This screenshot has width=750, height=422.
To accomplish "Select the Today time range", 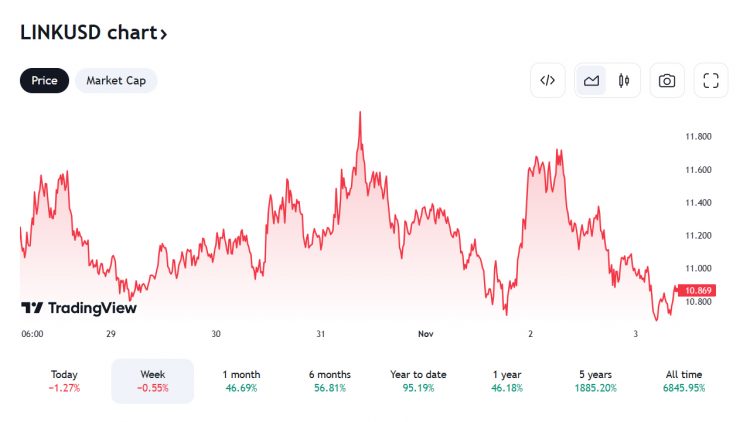I will click(64, 381).
